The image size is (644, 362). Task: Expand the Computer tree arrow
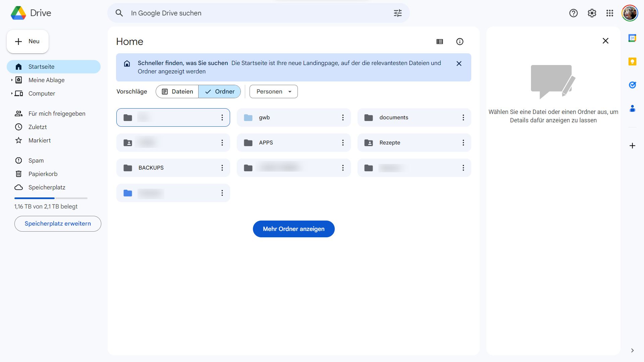[12, 94]
